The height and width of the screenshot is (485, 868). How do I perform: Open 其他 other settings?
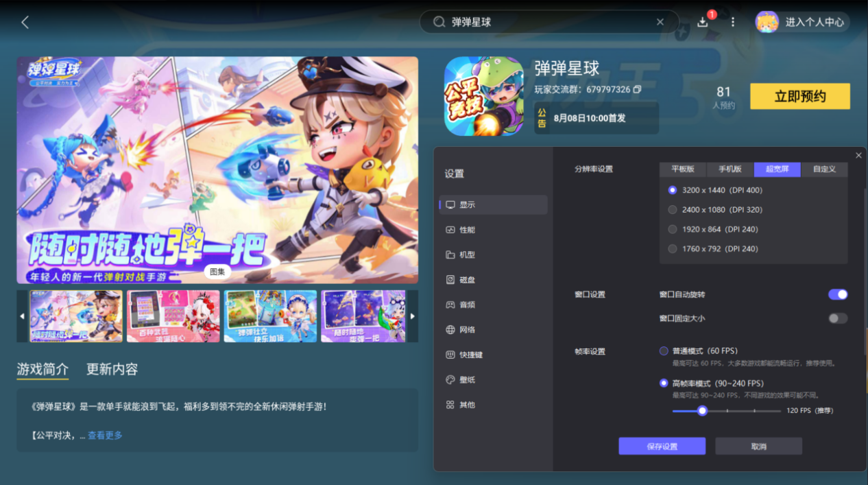(x=493, y=405)
